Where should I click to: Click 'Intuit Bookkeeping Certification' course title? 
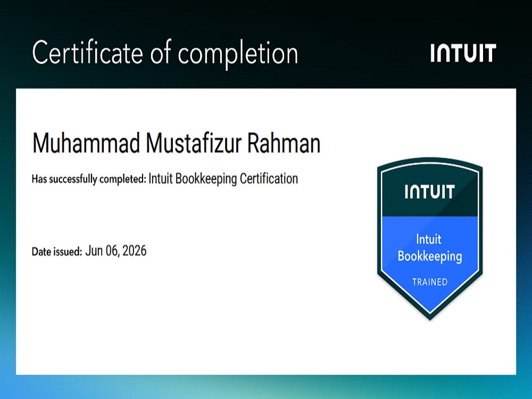pyautogui.click(x=223, y=179)
